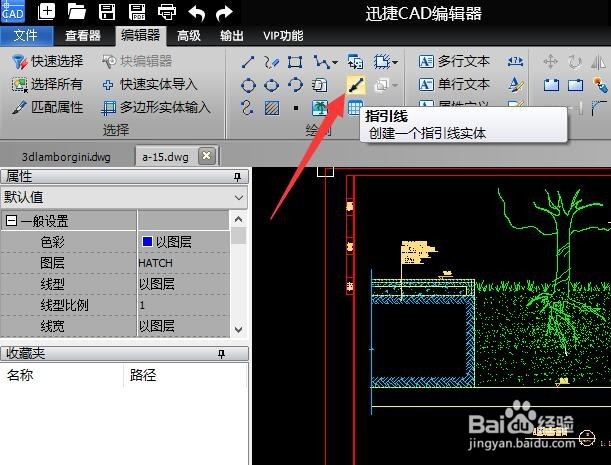Insert a table using the grid icon
Viewport: 611px width, 465px height.
[x=355, y=108]
